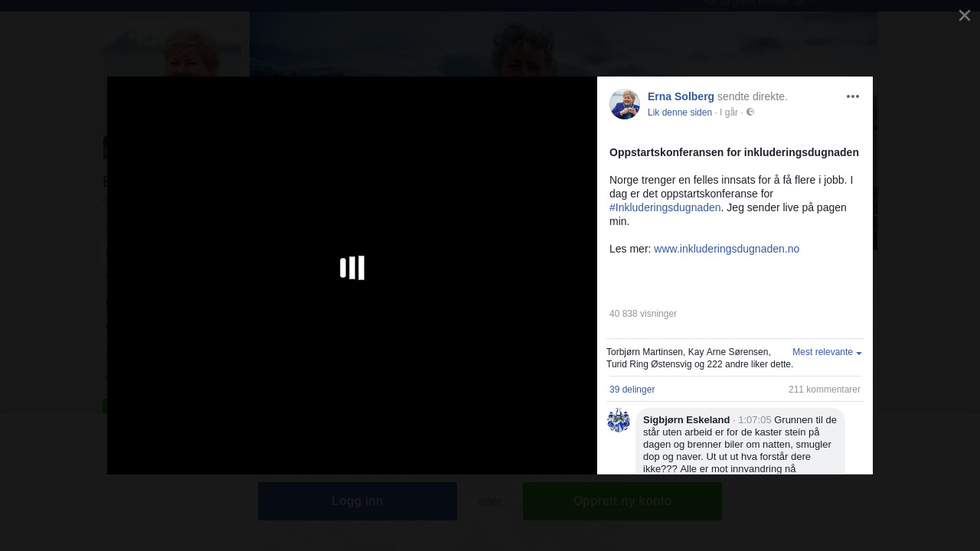Image resolution: width=980 pixels, height=551 pixels.
Task: Open '211 kommentarer' comments count
Action: click(825, 390)
